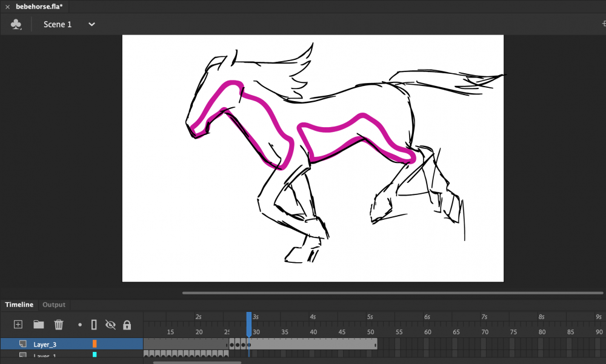
Task: Delete layer using the trash icon
Action: (59, 325)
